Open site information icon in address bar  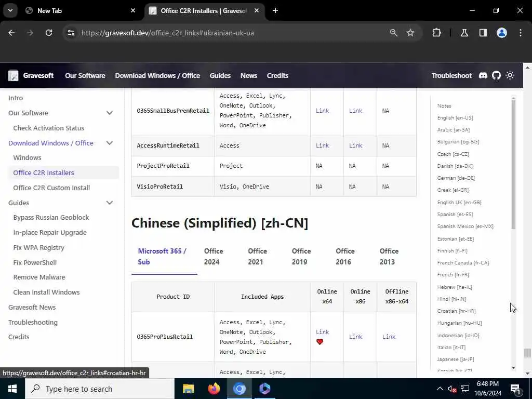click(x=71, y=33)
